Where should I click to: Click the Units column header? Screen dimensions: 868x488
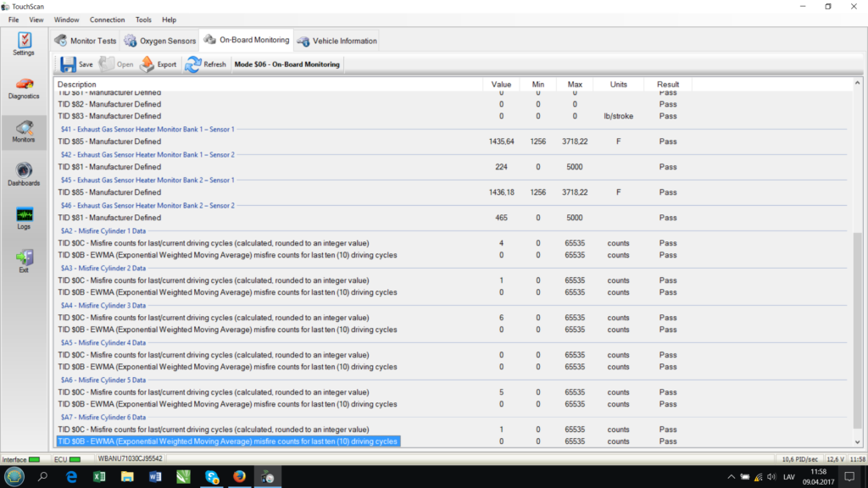[x=618, y=85]
